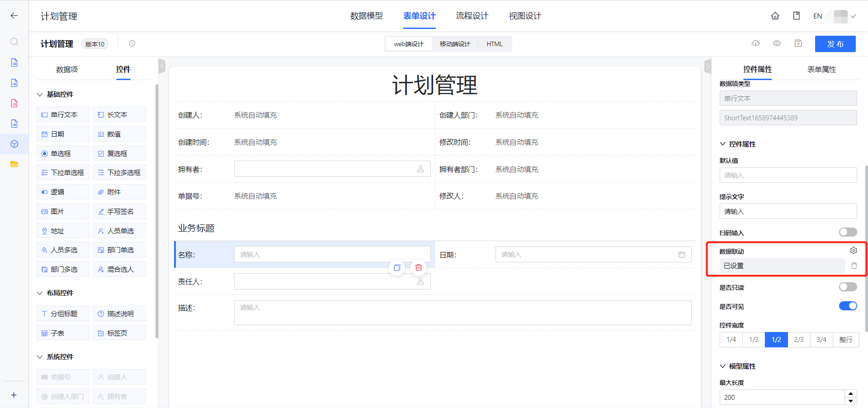Increase 最大长度 value stepper

[x=851, y=394]
